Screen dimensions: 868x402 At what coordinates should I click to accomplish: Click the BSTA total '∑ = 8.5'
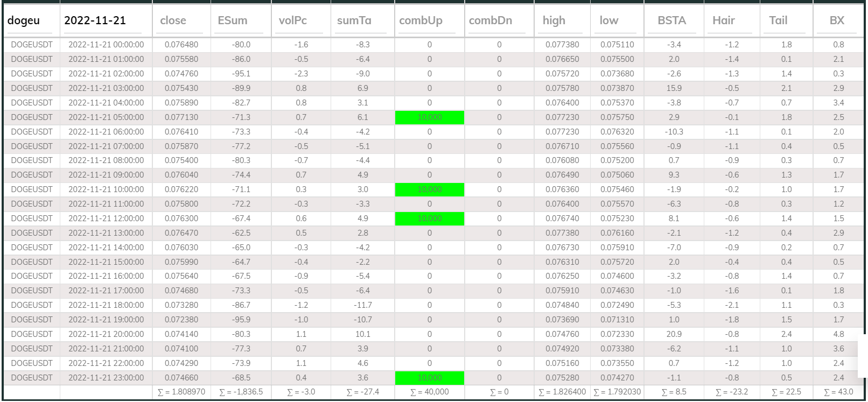[x=674, y=392]
